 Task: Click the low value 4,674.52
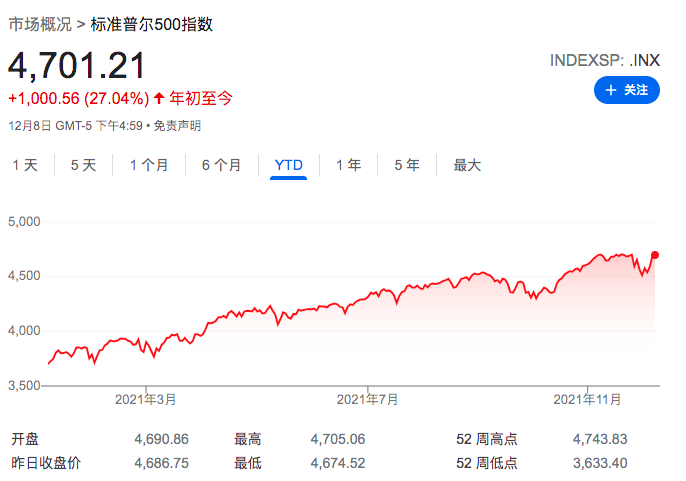click(338, 463)
